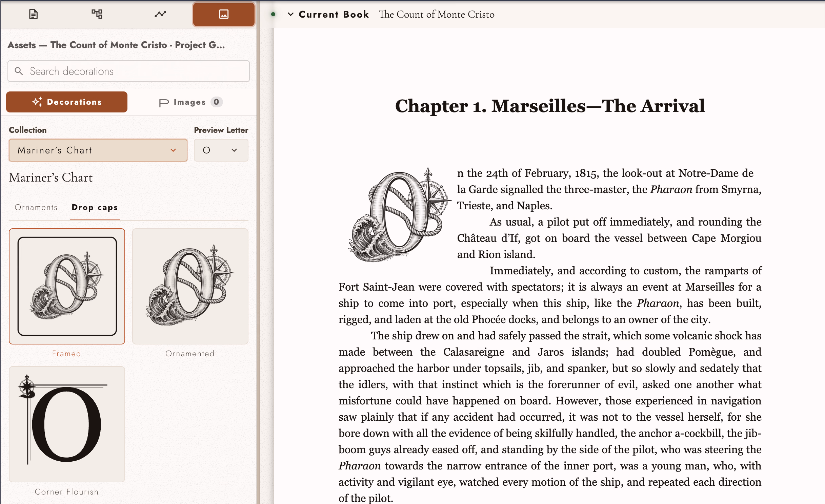
Task: Open the analytics line-chart panel icon
Action: (160, 14)
